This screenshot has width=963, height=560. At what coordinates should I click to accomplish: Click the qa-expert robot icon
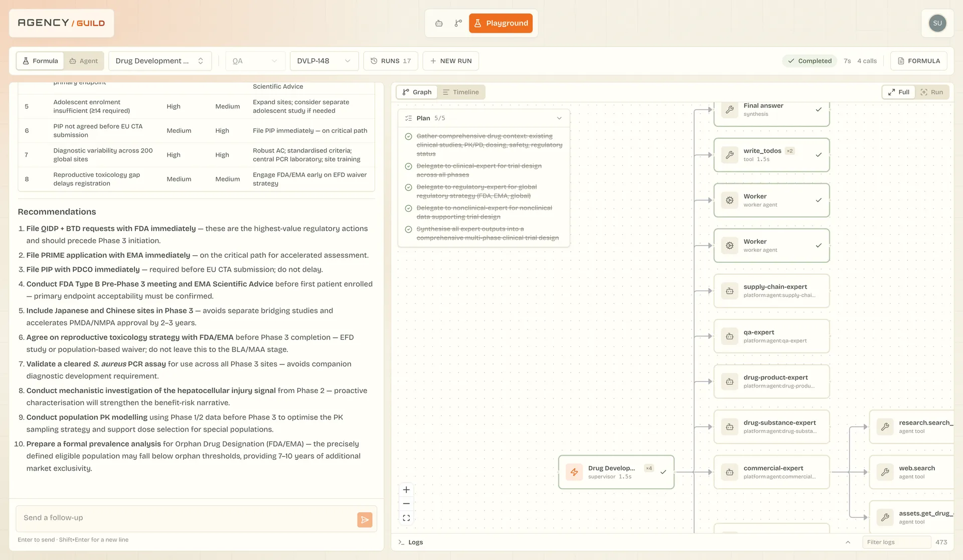(730, 336)
